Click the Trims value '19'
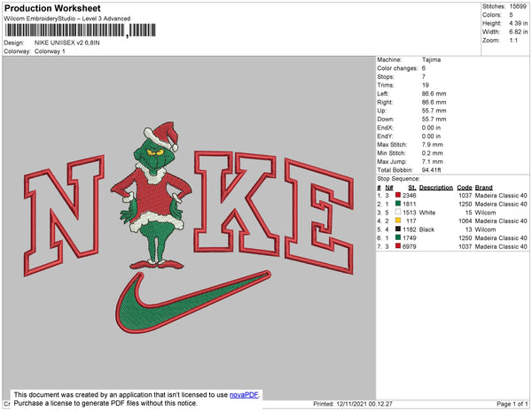Screen dimensions: 532x411 click(426, 85)
